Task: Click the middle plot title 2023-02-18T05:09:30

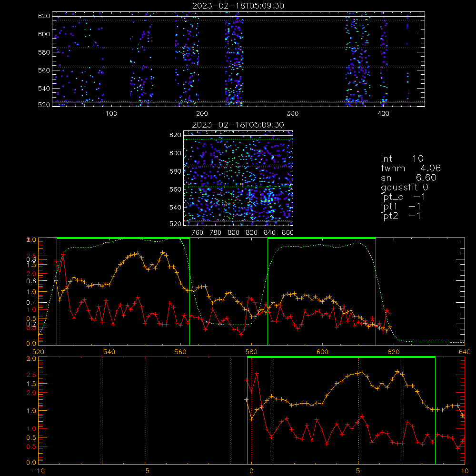Action: click(238, 125)
